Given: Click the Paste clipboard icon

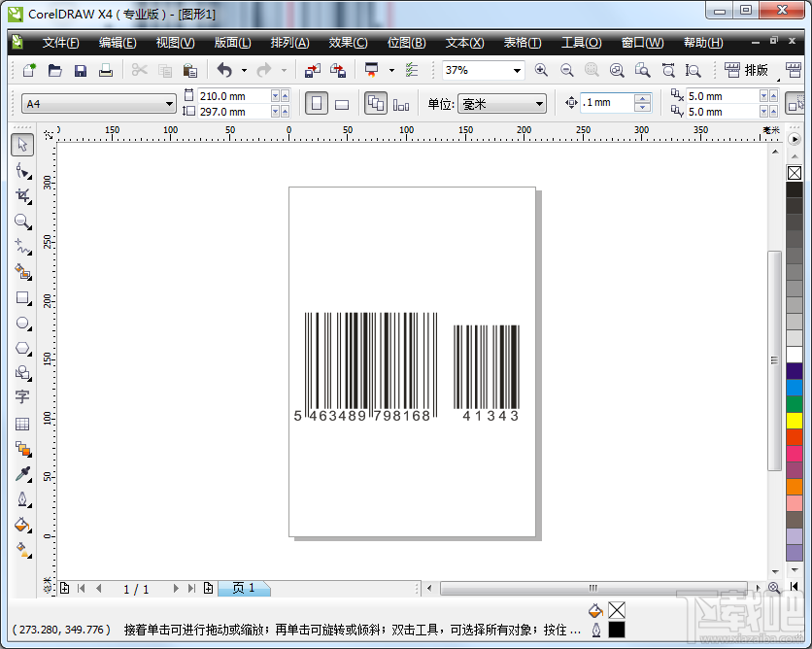Looking at the screenshot, I should pos(190,70).
